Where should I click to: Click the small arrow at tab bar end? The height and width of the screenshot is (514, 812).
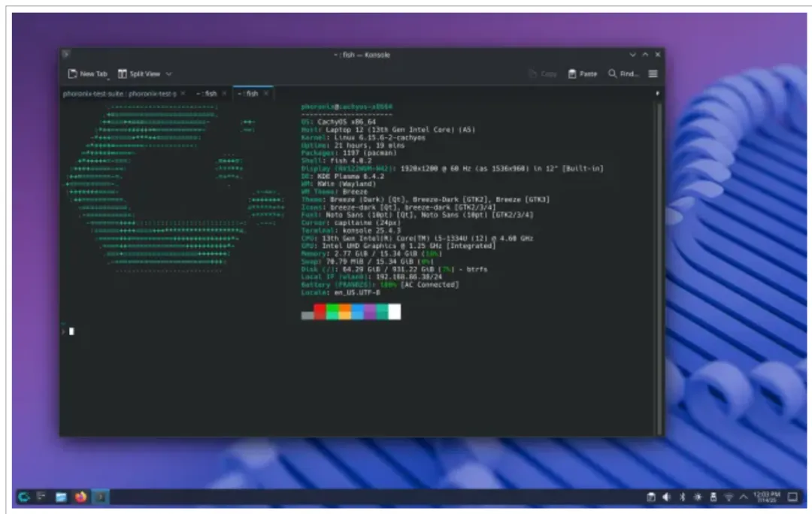click(x=658, y=94)
